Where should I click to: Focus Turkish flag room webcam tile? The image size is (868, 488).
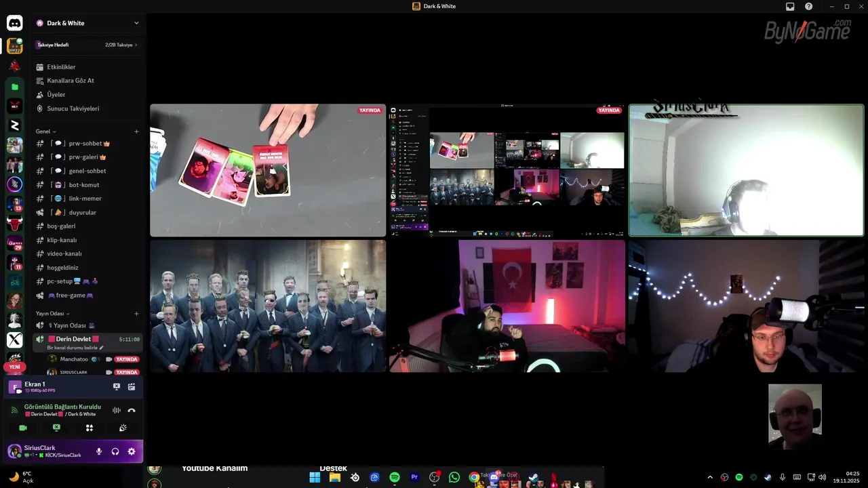point(507,306)
